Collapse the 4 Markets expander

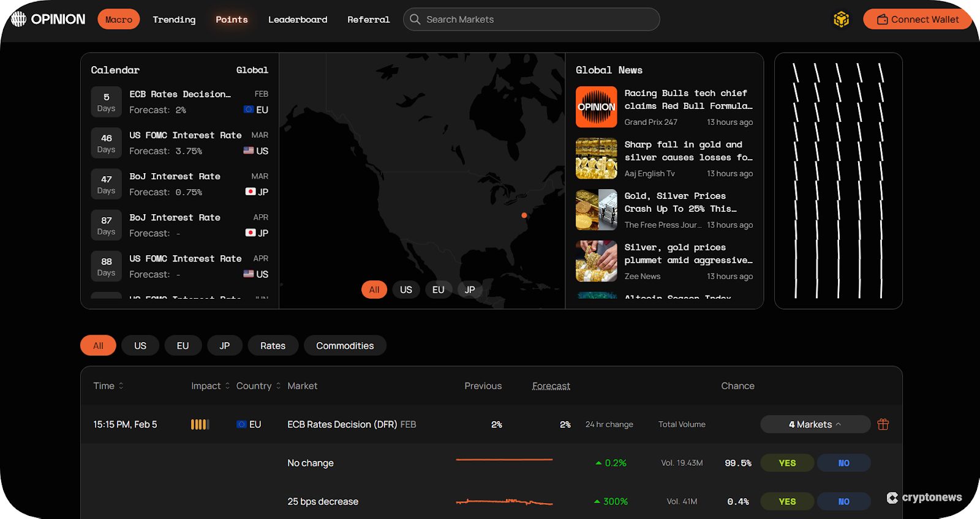[815, 424]
